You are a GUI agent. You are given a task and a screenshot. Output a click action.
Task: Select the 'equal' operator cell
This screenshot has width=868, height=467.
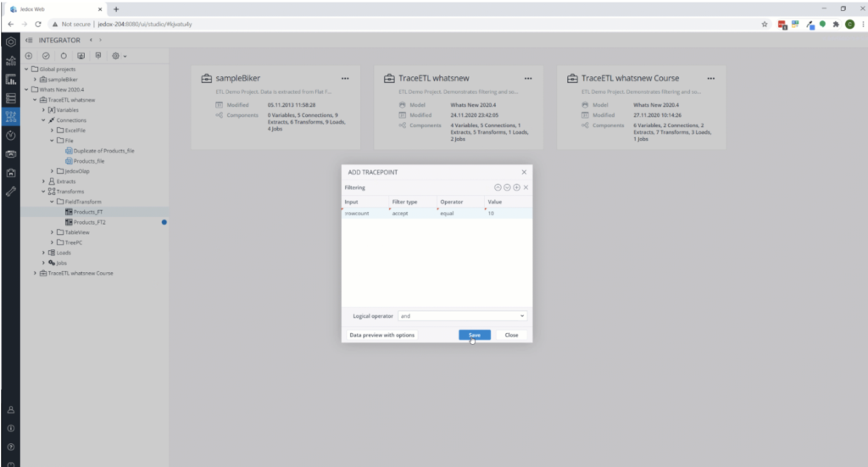461,213
